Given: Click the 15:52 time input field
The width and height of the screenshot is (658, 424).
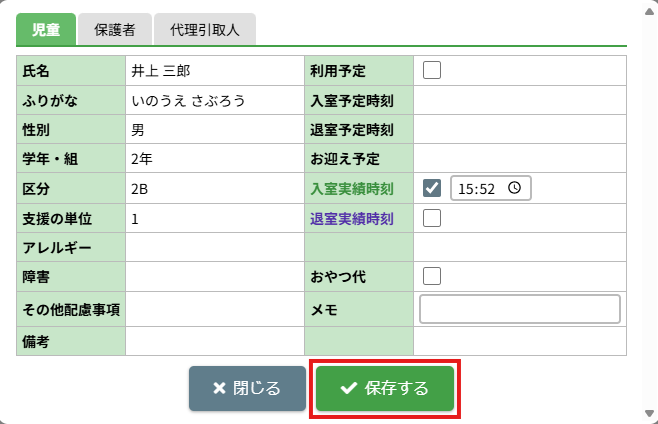Looking at the screenshot, I should click(x=480, y=188).
